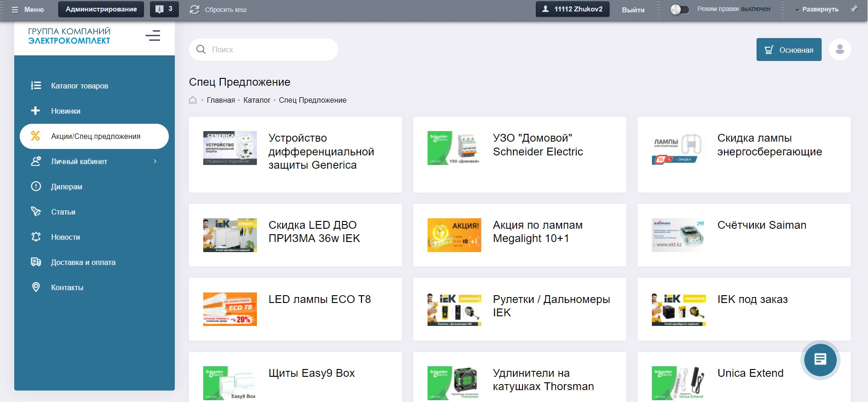The image size is (868, 402).
Task: Click the IEK под заказ title
Action: click(752, 299)
